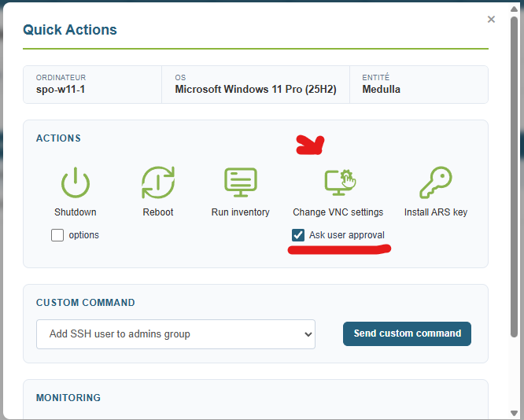Click the Ask user approval text
The image size is (524, 420).
[x=347, y=235]
